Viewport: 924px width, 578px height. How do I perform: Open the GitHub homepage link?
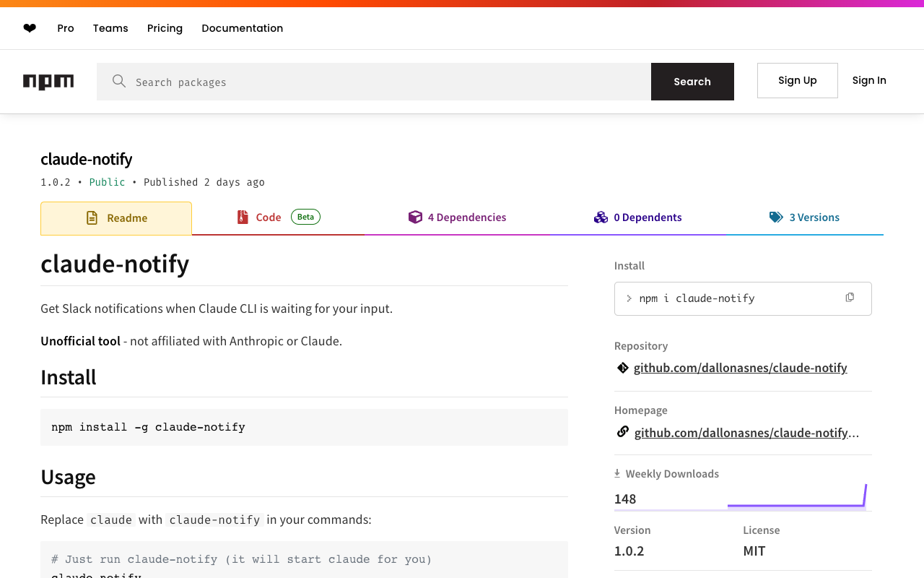coord(747,433)
